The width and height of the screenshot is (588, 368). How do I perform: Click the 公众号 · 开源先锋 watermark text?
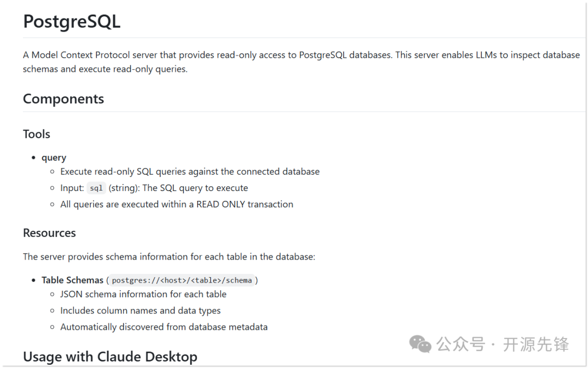(x=503, y=345)
